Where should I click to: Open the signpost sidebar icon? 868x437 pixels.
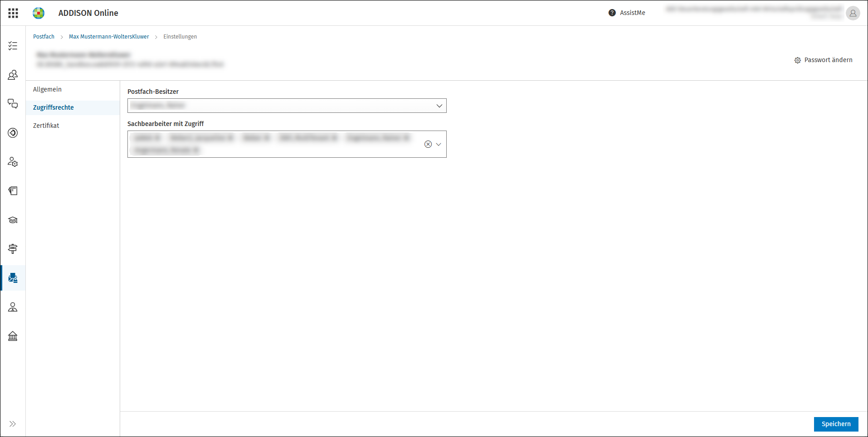click(x=13, y=249)
